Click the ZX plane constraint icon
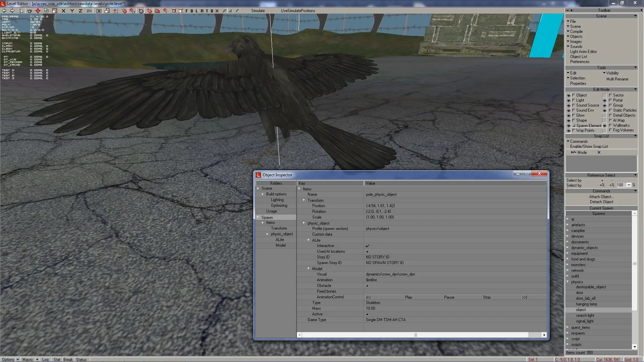 click(89, 11)
